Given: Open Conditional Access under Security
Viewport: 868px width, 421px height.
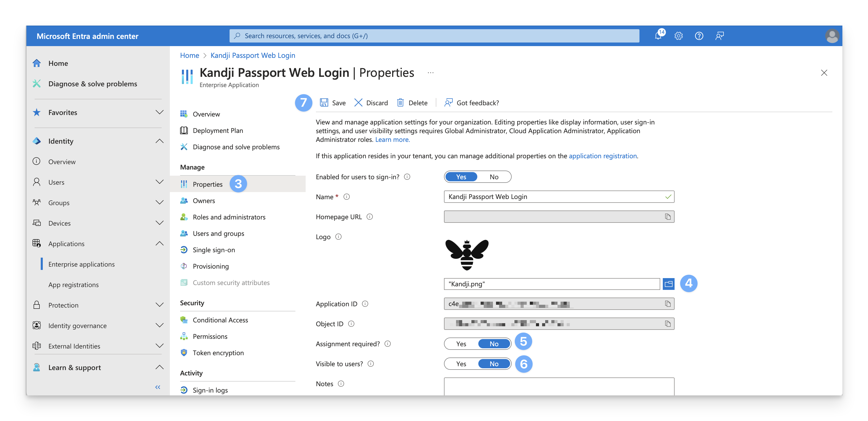Looking at the screenshot, I should pyautogui.click(x=220, y=320).
